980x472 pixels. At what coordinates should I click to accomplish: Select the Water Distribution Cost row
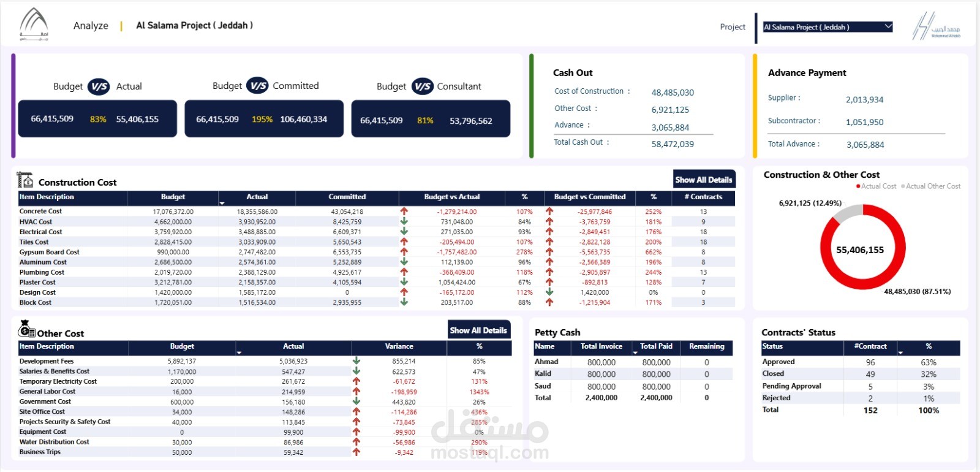(x=264, y=442)
